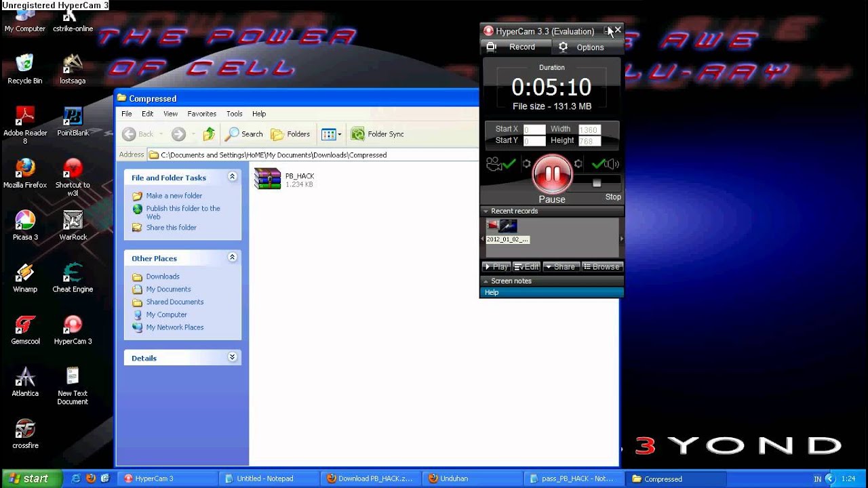Select the WarRock desktop icon
This screenshot has height=488, width=868.
[x=73, y=226]
